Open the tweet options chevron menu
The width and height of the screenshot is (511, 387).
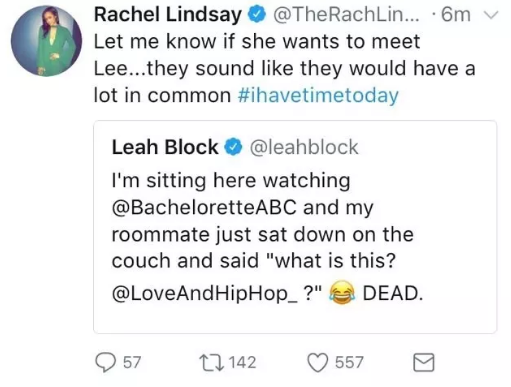click(490, 15)
